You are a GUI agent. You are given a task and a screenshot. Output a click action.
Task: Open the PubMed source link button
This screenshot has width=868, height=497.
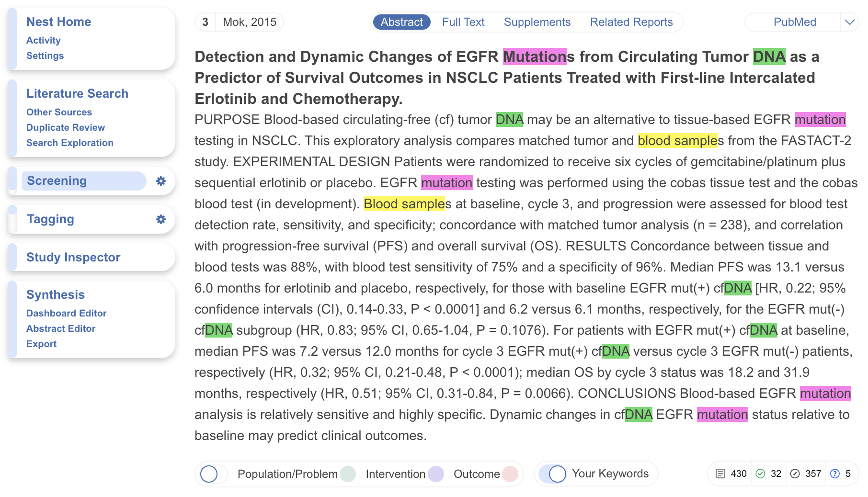[795, 22]
